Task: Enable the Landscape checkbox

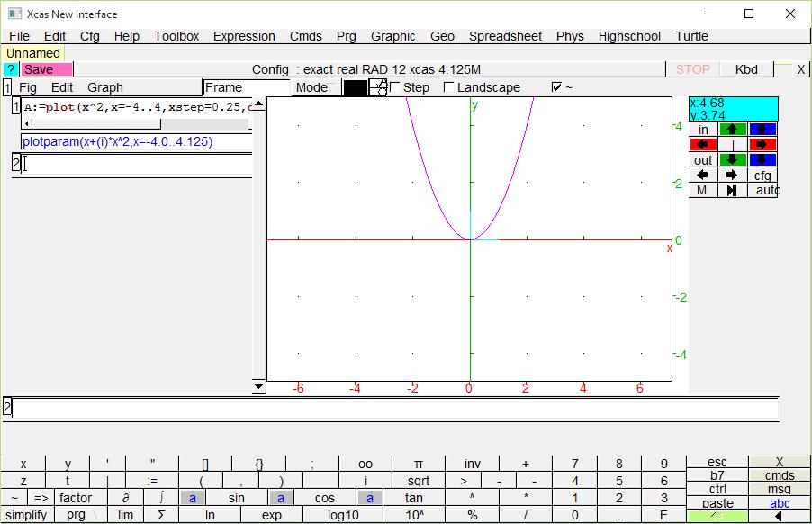Action: pyautogui.click(x=449, y=87)
